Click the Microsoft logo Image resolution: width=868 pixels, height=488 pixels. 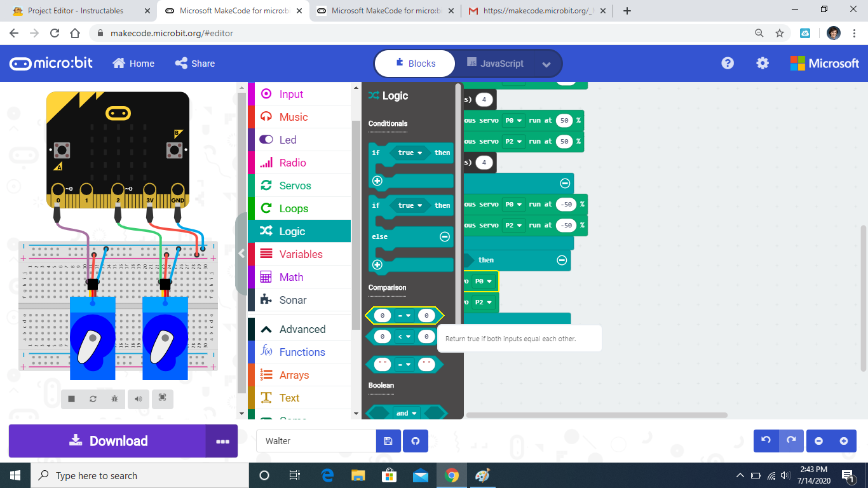pyautogui.click(x=825, y=63)
